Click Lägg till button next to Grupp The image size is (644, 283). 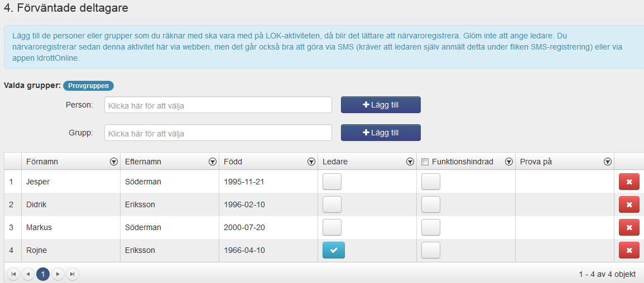381,133
